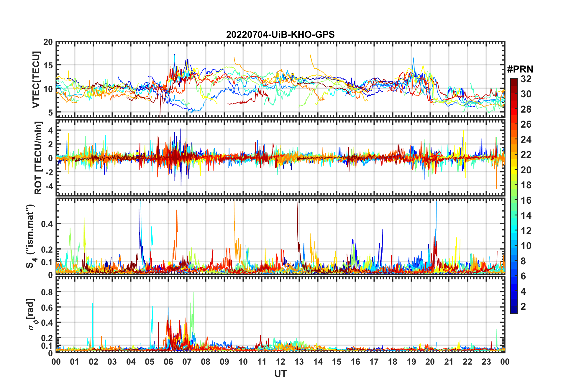Click sigma phi y-axis tick label 0.8
Screen dimensions: 561x392
[47, 292]
